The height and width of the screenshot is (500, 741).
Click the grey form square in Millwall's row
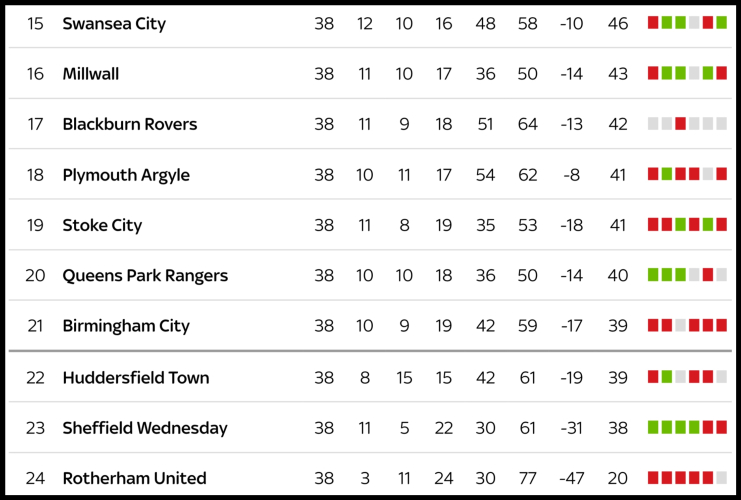point(694,74)
